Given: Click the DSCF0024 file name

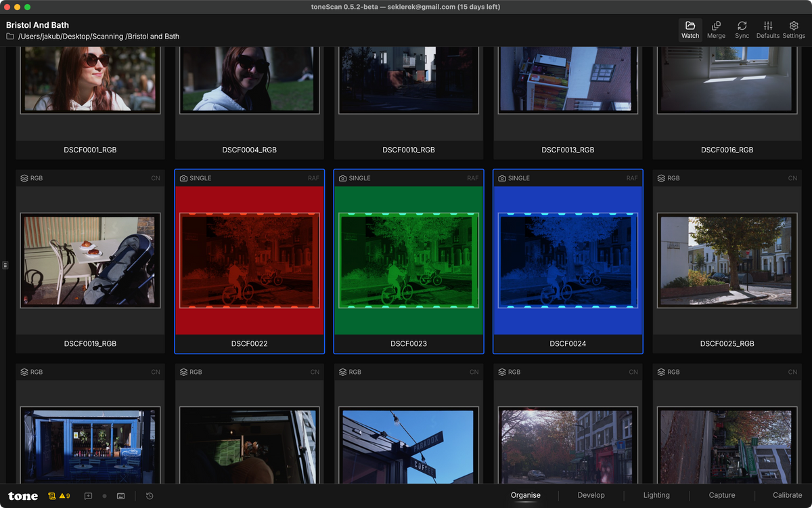Looking at the screenshot, I should [x=568, y=343].
